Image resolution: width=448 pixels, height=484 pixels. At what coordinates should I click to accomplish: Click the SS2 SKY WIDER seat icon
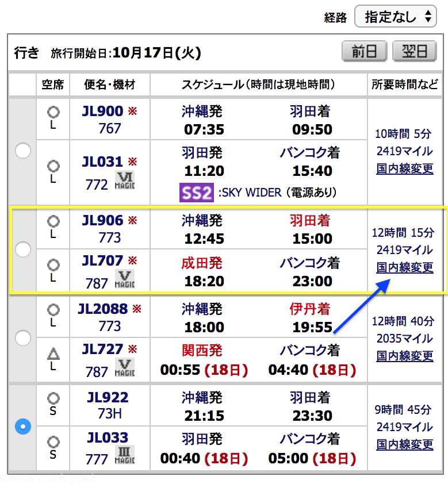197,193
